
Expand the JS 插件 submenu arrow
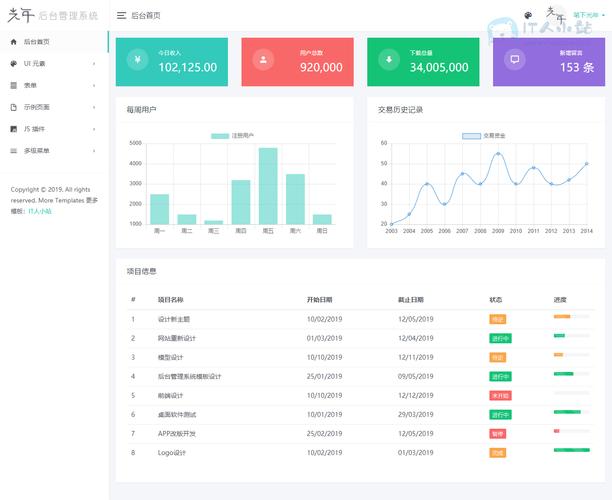coord(94,129)
